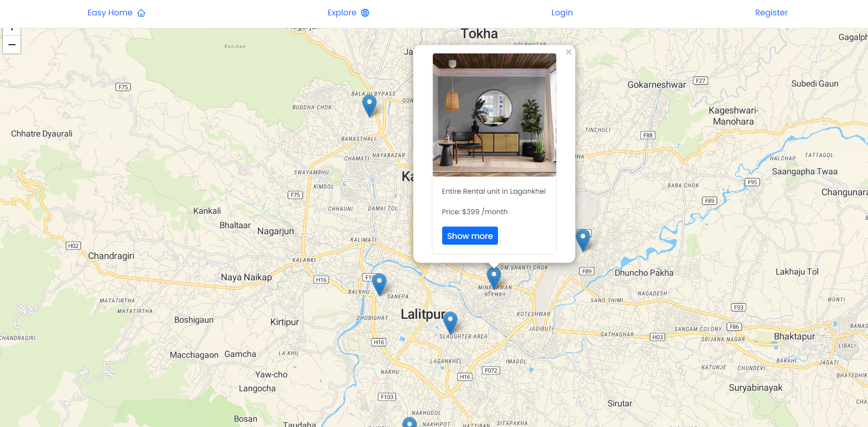Click the F27 road marker
868x427 pixels.
point(700,81)
